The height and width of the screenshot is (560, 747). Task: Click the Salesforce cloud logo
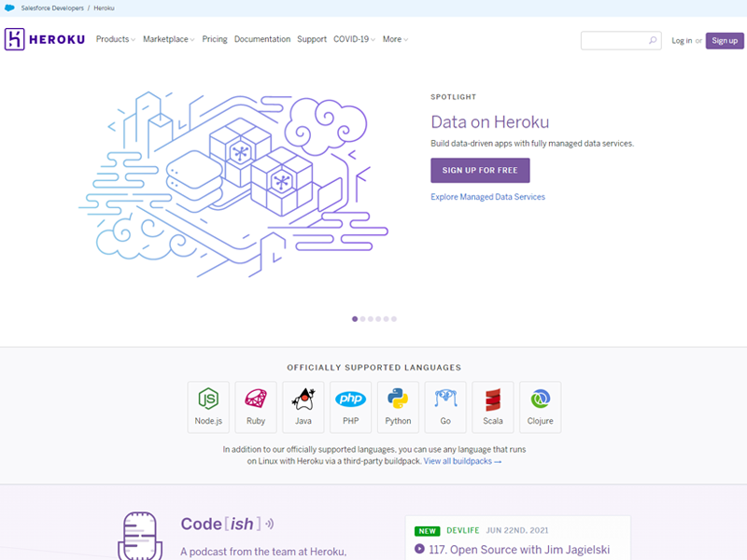point(9,8)
